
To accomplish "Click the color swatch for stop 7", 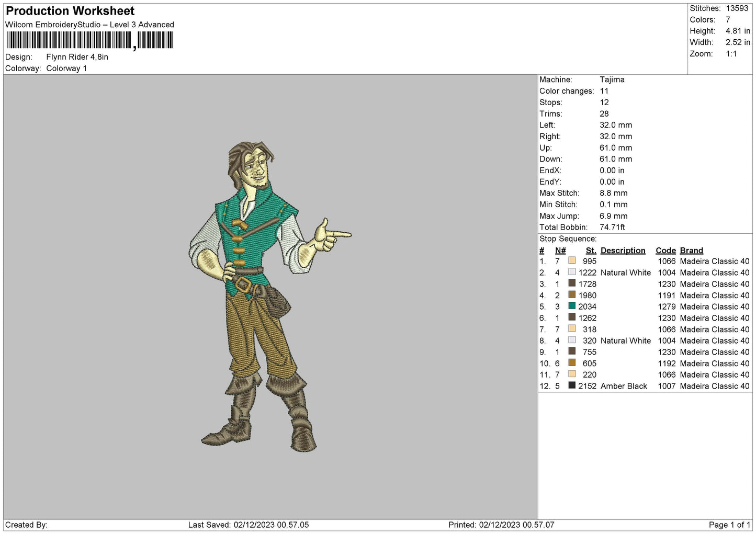I will [x=572, y=328].
